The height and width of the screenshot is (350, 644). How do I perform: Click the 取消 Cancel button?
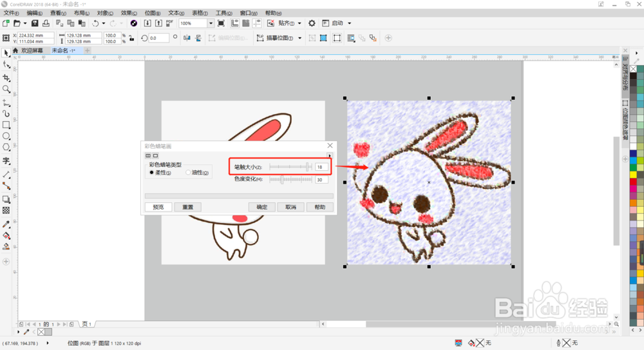tap(291, 208)
